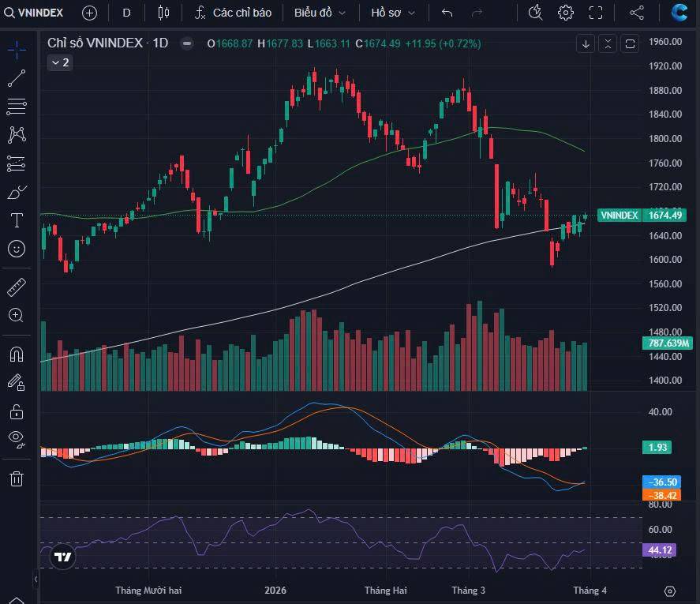Image resolution: width=700 pixels, height=604 pixels.
Task: Click the closing value C1674.49 in header
Action: (x=378, y=43)
